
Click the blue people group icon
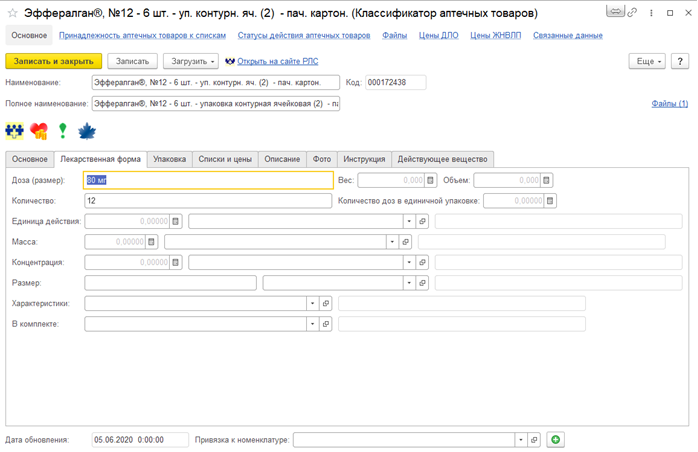pyautogui.click(x=14, y=131)
